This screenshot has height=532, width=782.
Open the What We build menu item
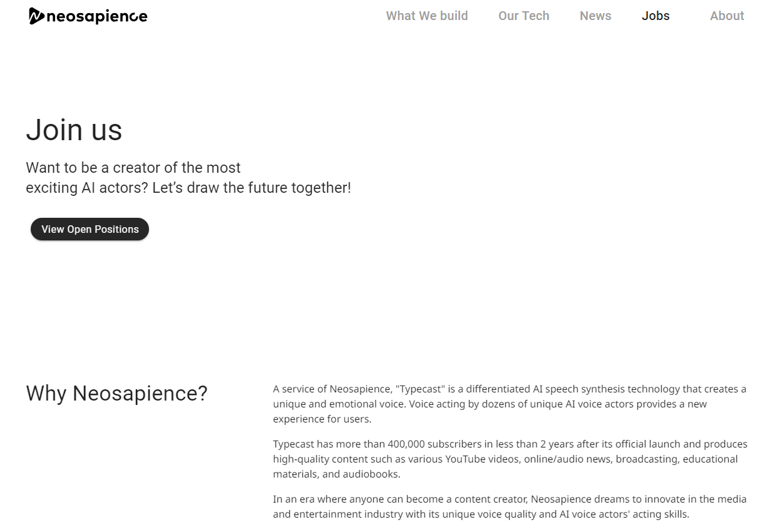click(427, 16)
